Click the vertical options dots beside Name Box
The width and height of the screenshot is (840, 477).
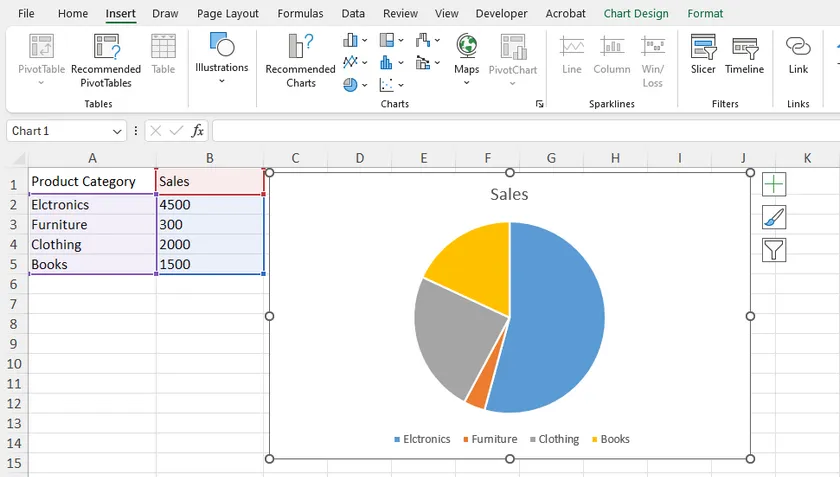[x=136, y=131]
